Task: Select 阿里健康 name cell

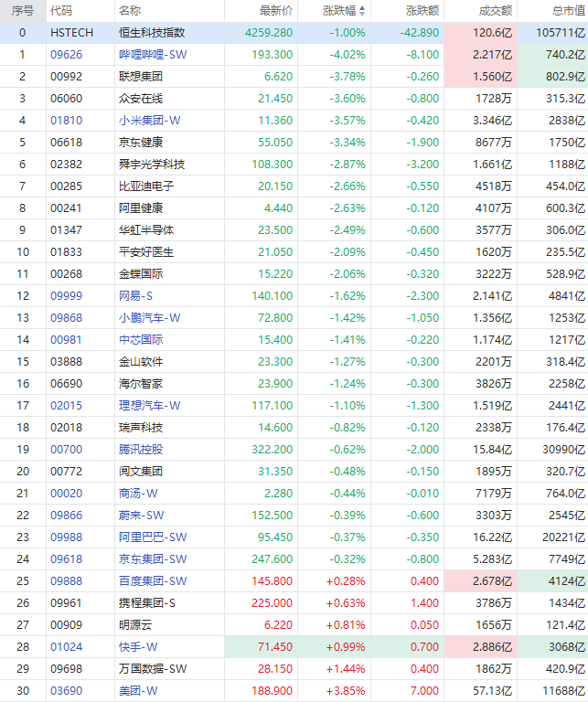Action: click(x=141, y=208)
